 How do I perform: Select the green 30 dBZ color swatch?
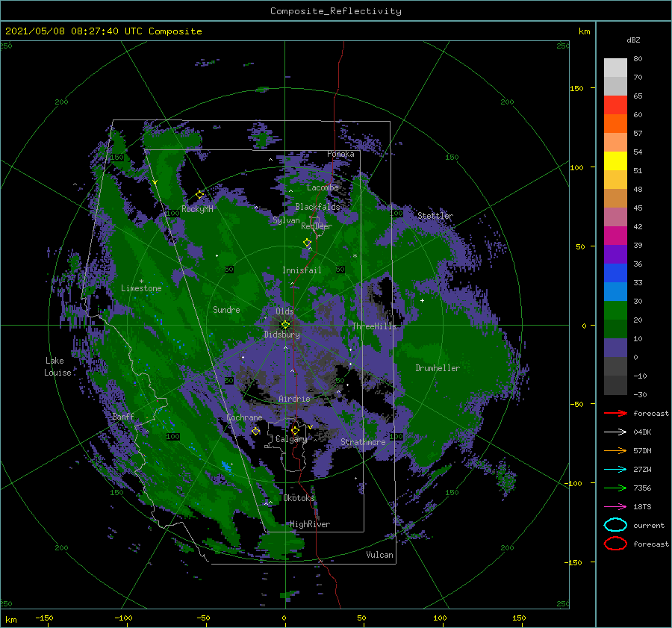615,310
